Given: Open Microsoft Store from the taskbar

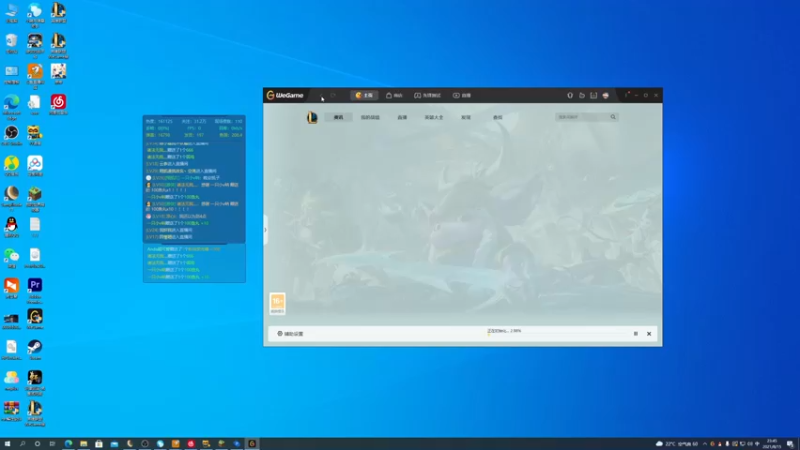Looking at the screenshot, I should (x=99, y=444).
